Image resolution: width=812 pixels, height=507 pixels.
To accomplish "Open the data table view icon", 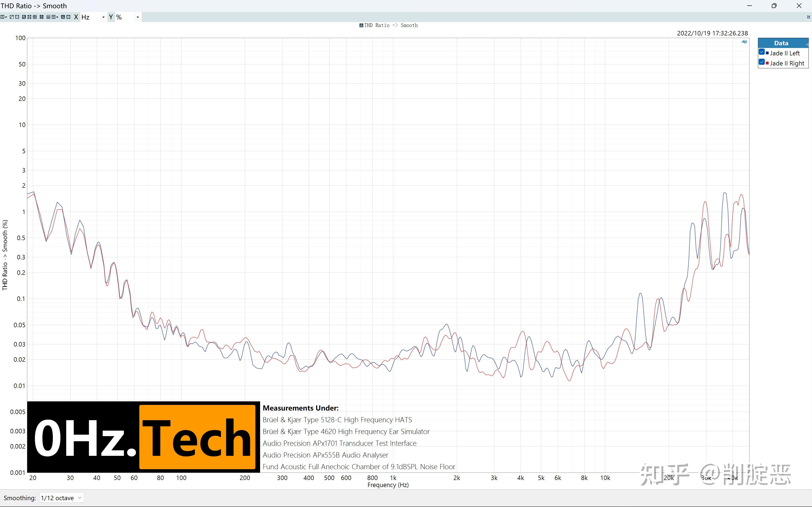I will pyautogui.click(x=48, y=17).
